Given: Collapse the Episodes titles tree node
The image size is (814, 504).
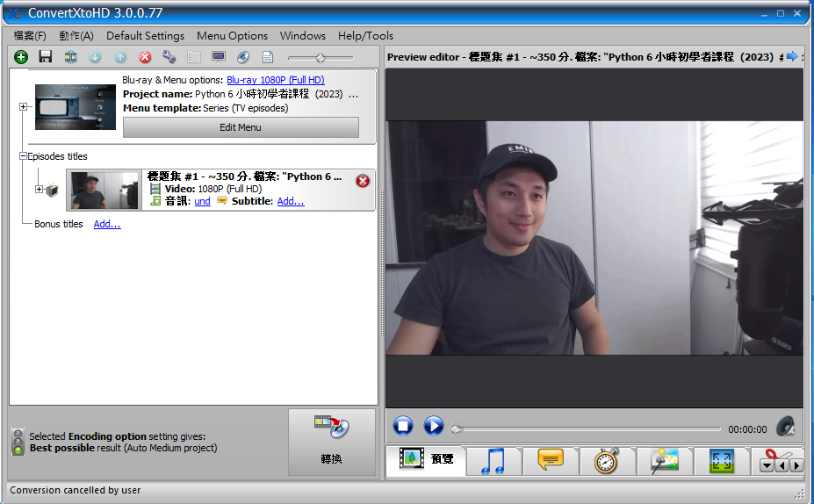Looking at the screenshot, I should tap(24, 156).
